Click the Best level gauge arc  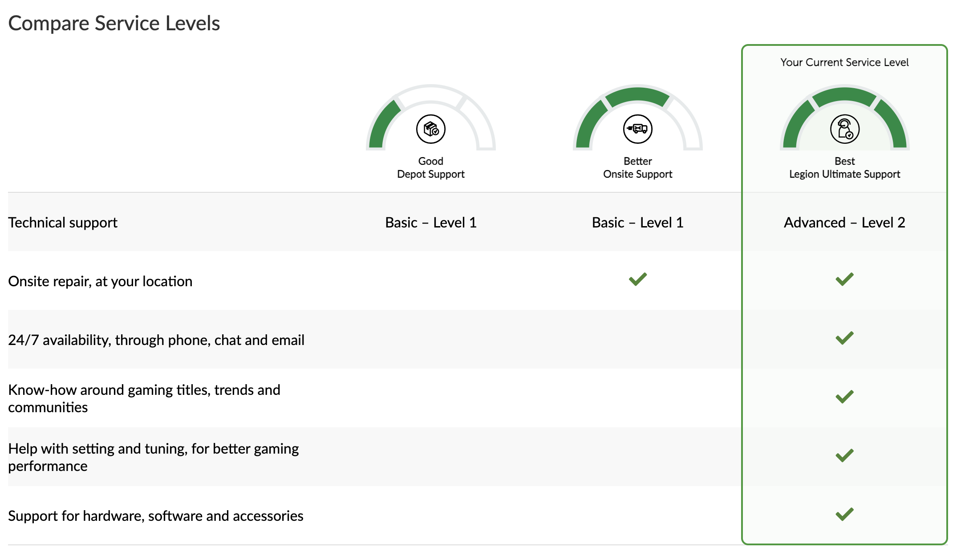pyautogui.click(x=844, y=117)
